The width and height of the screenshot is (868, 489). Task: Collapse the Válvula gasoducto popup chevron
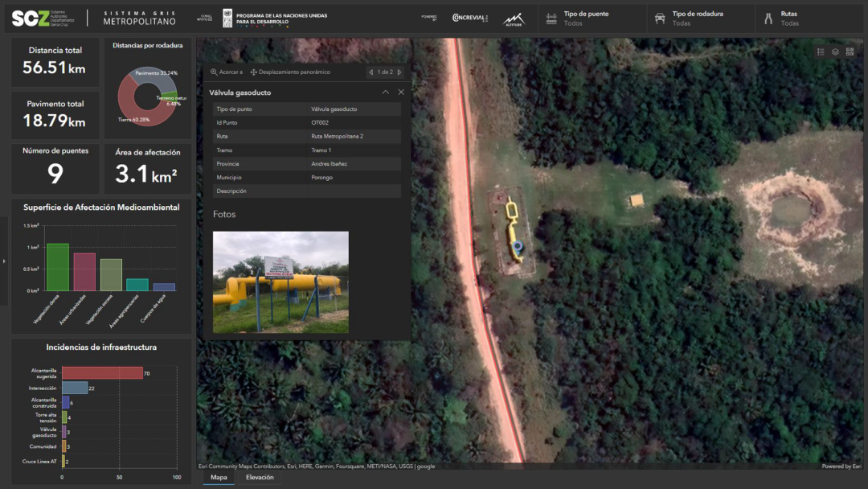click(385, 92)
